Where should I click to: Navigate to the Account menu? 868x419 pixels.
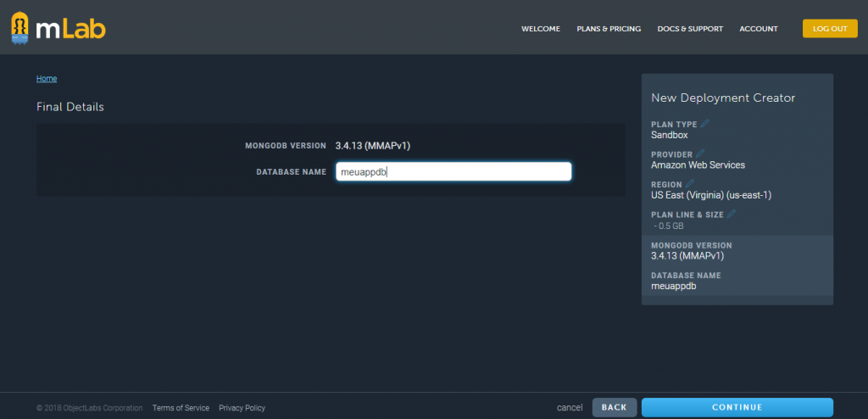point(758,29)
